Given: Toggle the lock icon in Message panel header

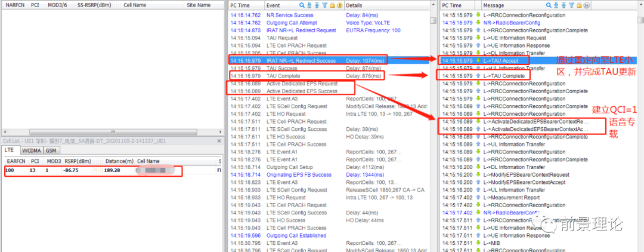Looking at the screenshot, I should (579, 5).
